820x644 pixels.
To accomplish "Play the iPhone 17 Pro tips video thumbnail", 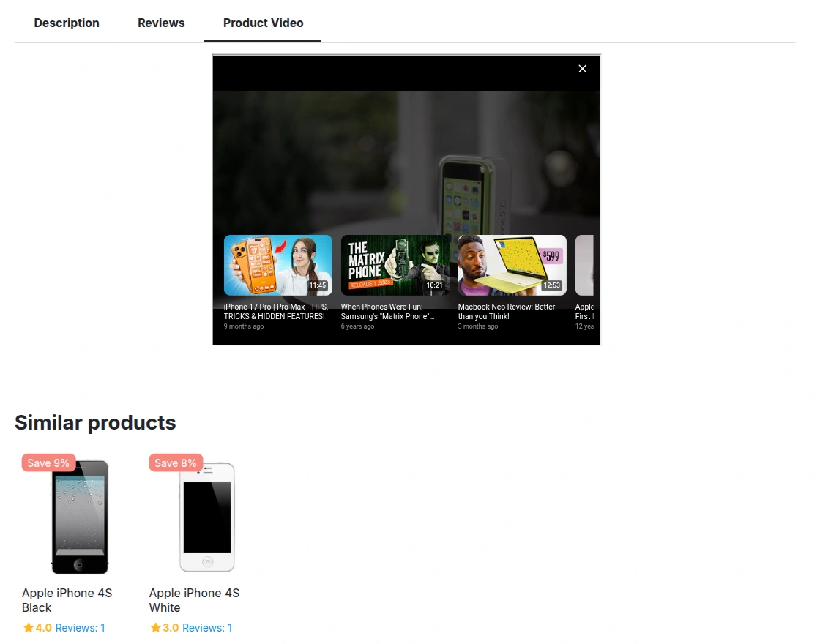I will (x=277, y=265).
